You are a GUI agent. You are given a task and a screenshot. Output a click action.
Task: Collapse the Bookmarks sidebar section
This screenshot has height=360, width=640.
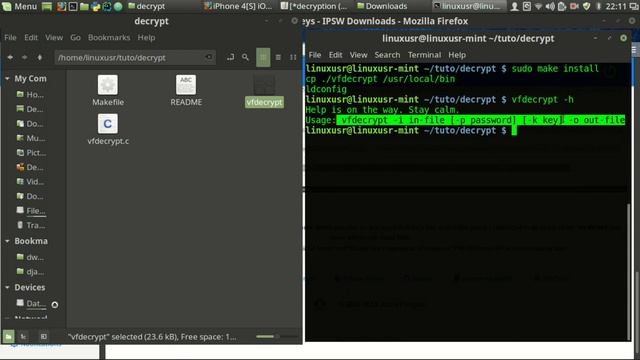click(7, 241)
